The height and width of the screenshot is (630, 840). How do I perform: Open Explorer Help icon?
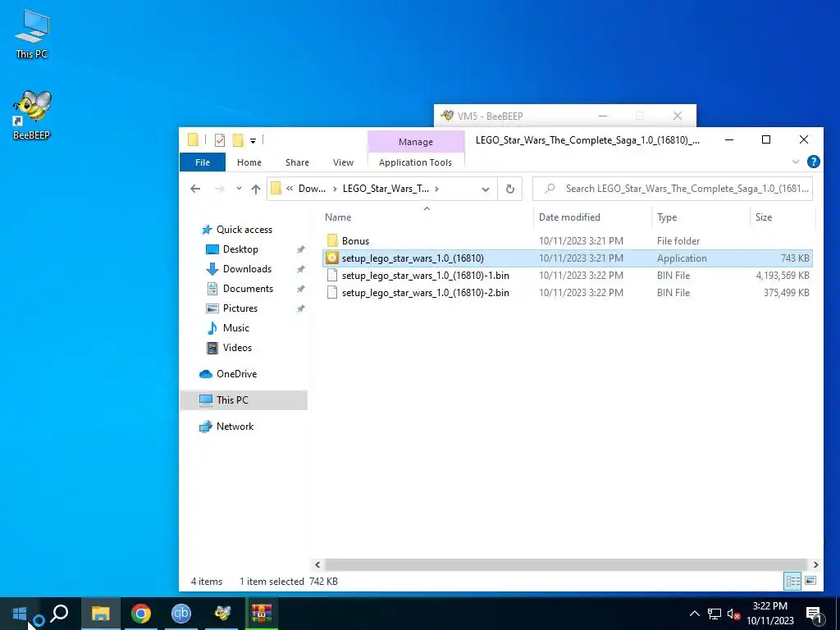pos(813,162)
